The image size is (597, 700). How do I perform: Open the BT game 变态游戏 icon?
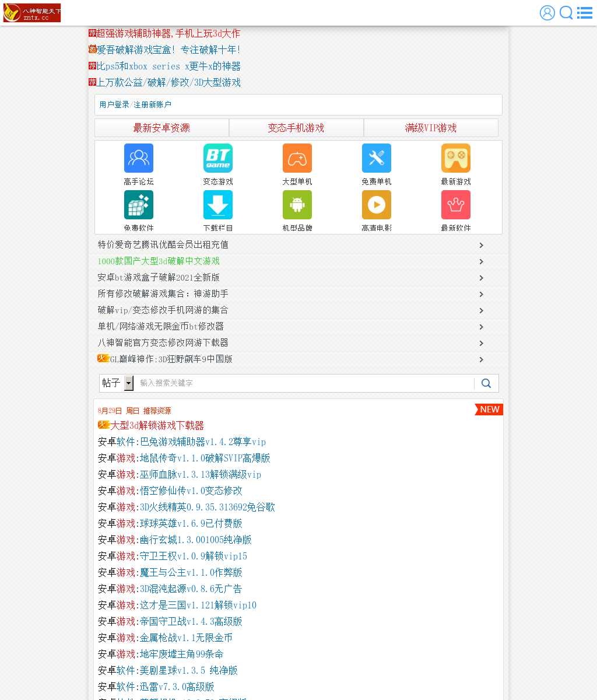[218, 158]
